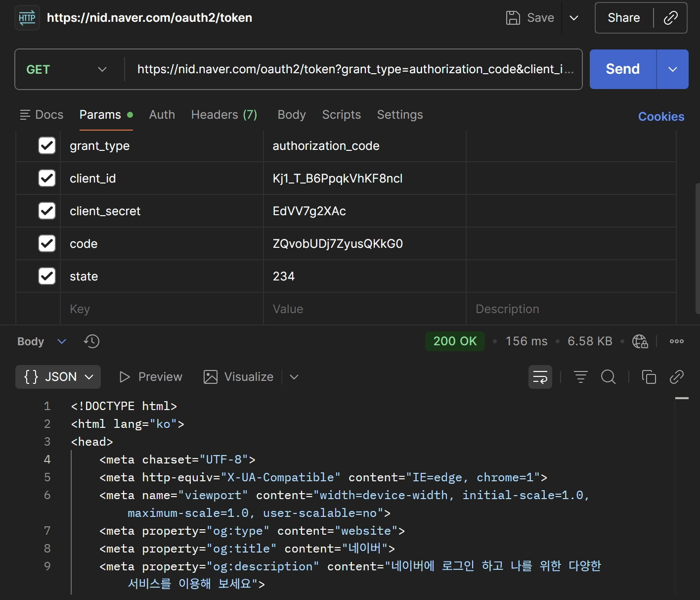Toggle the wrap lines icon in response
This screenshot has width=700, height=600.
point(540,377)
